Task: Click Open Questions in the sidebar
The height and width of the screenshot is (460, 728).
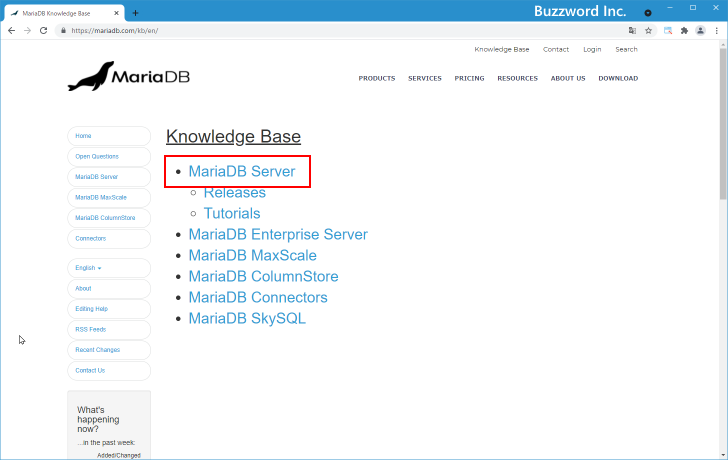Action: [x=97, y=156]
